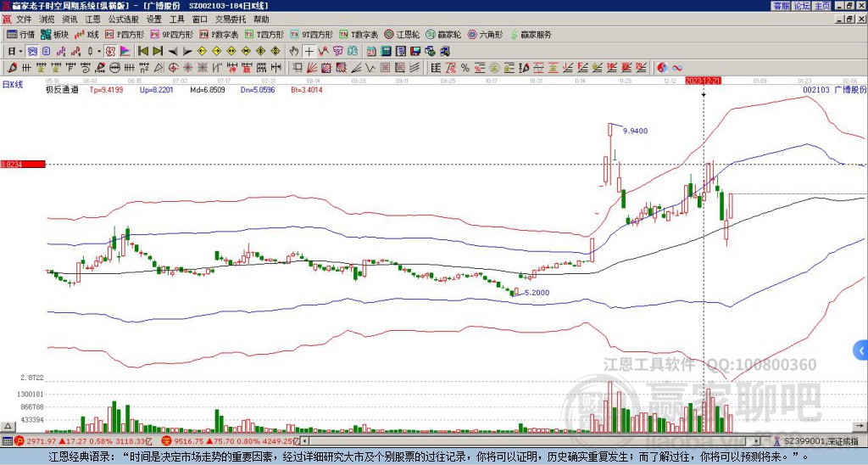
Task: Open the P四方形 Gann square tool
Action: 125,34
